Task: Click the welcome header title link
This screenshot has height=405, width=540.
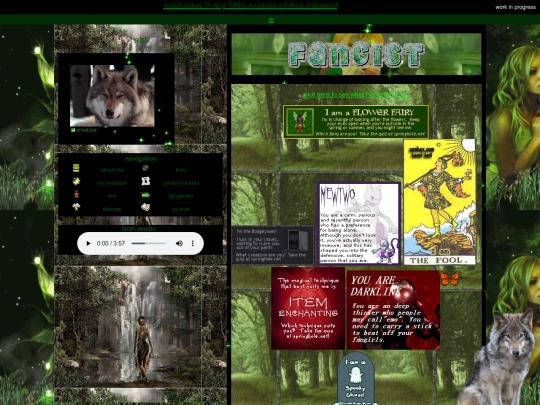Action: 250,5
